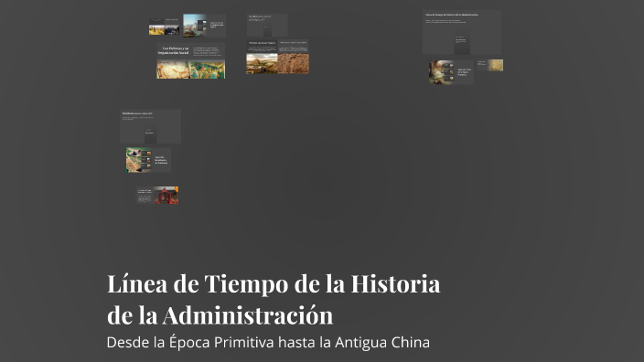Image resolution: width=644 pixels, height=362 pixels.
Task: Open the Época Primitiva forest painting slide
Action: click(451, 72)
